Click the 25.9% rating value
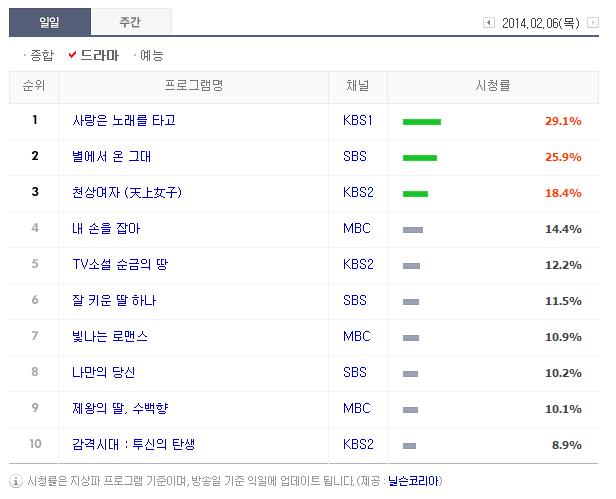The image size is (616, 499). (563, 157)
